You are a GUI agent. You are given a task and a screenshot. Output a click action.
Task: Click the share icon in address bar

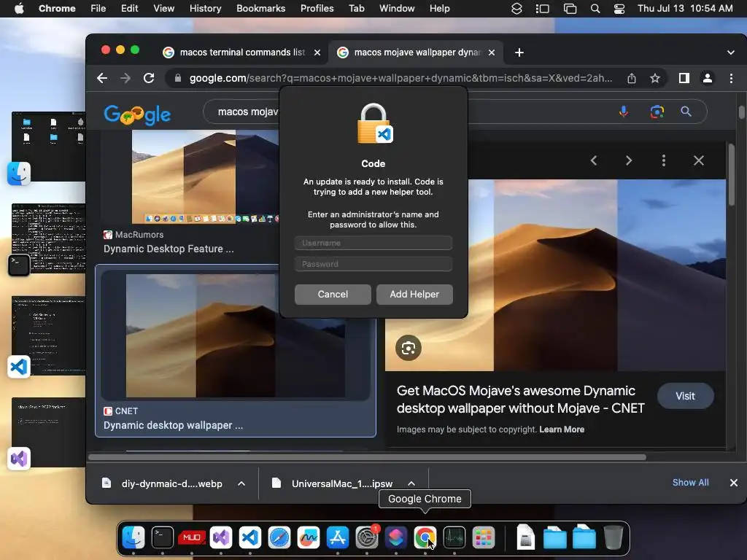tap(632, 78)
